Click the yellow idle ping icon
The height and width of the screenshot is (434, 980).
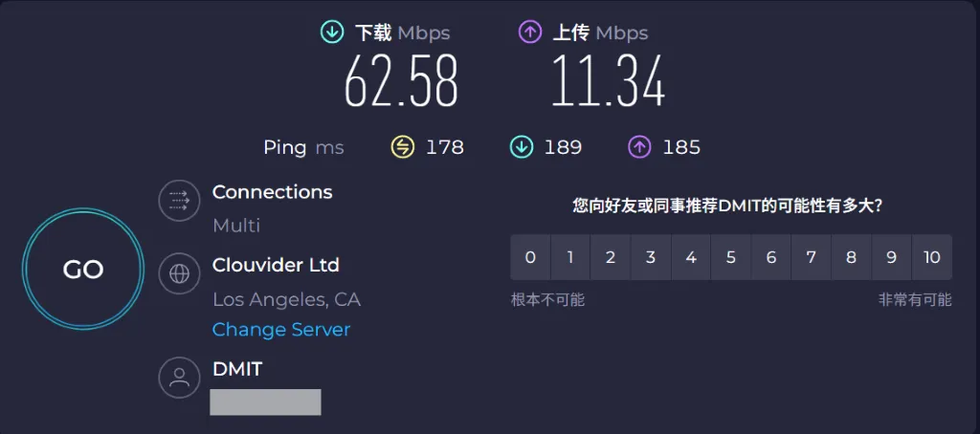pyautogui.click(x=403, y=147)
